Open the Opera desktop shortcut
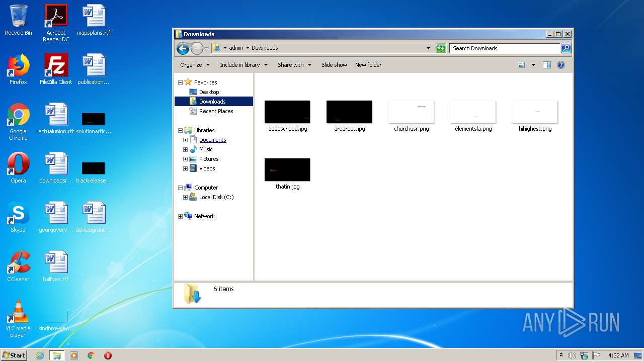Screen dimensions: 644x362 (x=18, y=168)
